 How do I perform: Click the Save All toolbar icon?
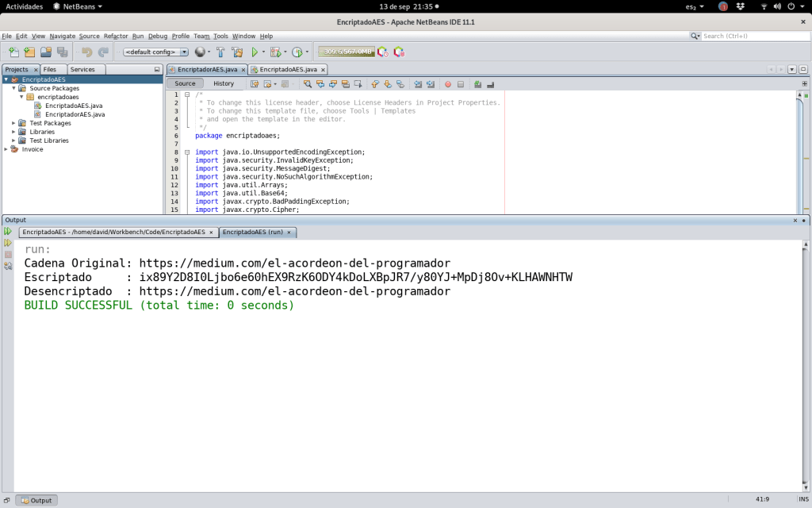point(61,52)
